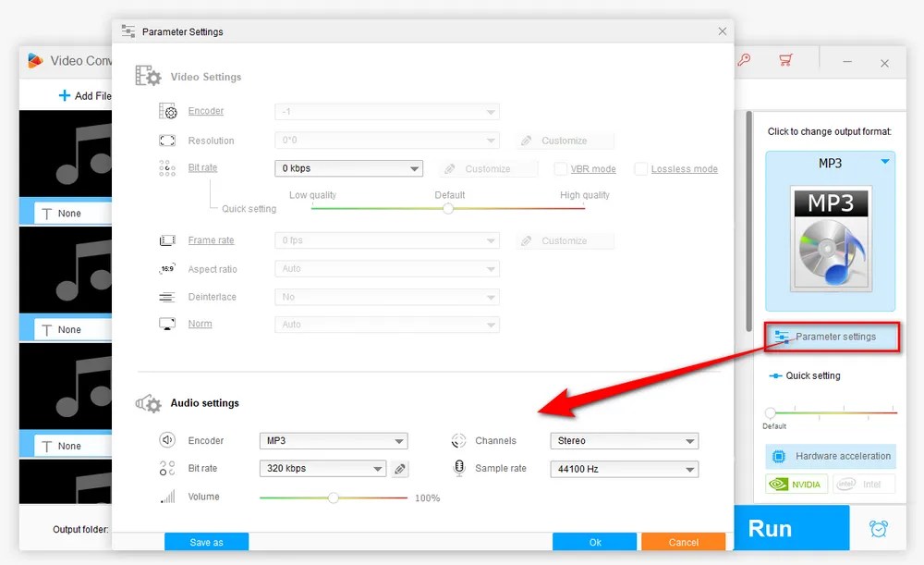Click the video Encoder icon
924x565 pixels.
point(168,111)
